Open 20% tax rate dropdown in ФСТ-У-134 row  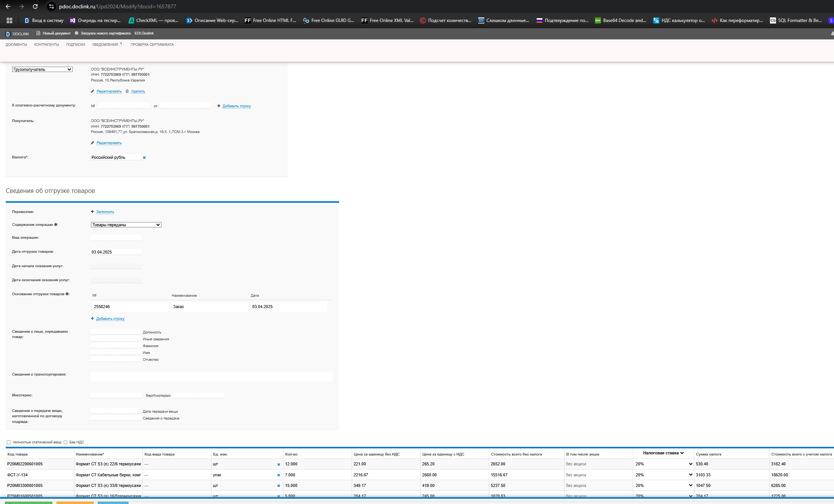(664, 475)
